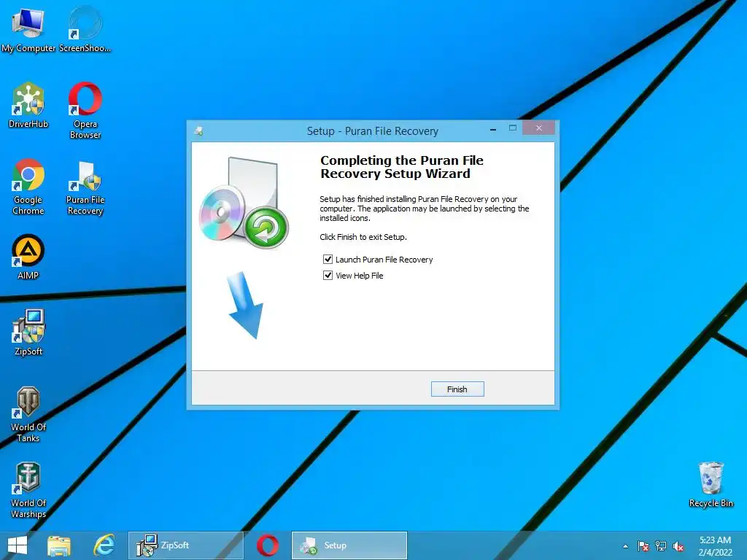Launch World Of Warships shortcut
Screen dimensions: 747x560
click(28, 490)
